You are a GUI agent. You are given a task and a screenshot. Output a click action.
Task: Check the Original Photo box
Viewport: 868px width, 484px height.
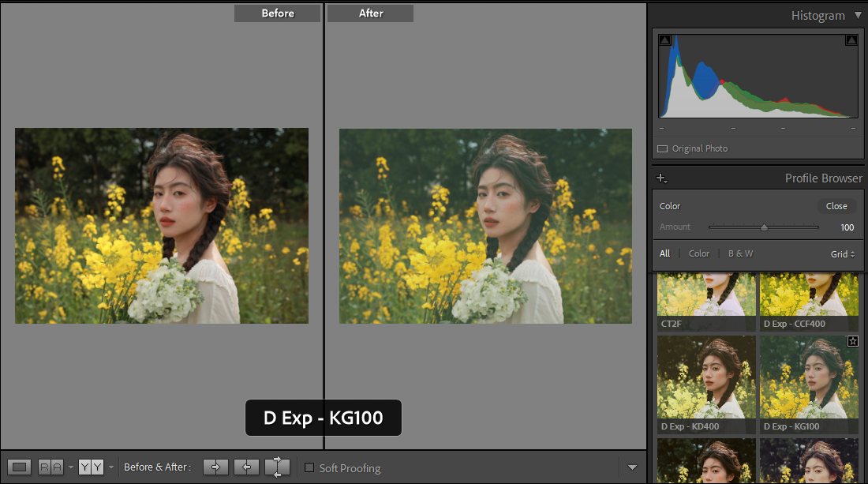[662, 148]
